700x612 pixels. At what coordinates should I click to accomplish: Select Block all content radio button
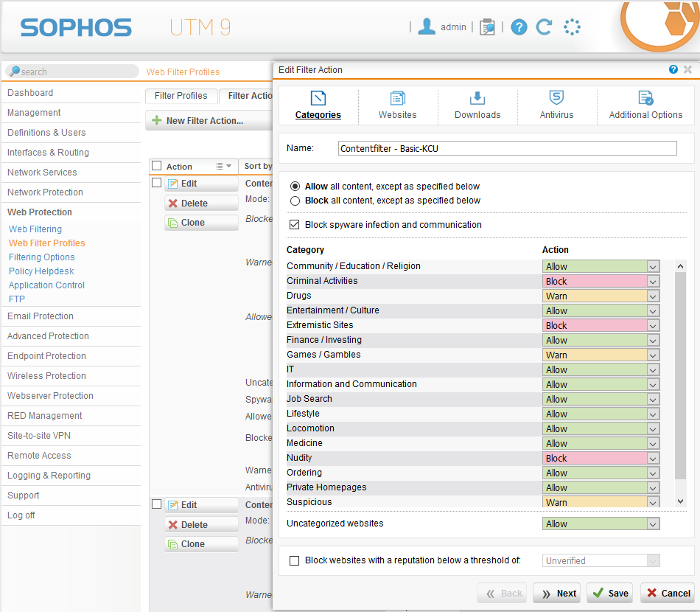[295, 201]
